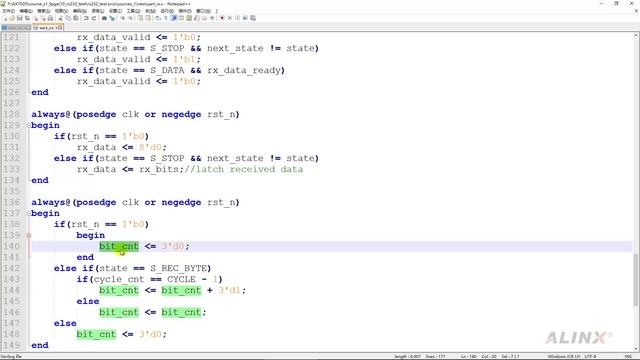Click the vertical scrollbar thumb
This screenshot has height=360, width=640.
click(x=636, y=279)
